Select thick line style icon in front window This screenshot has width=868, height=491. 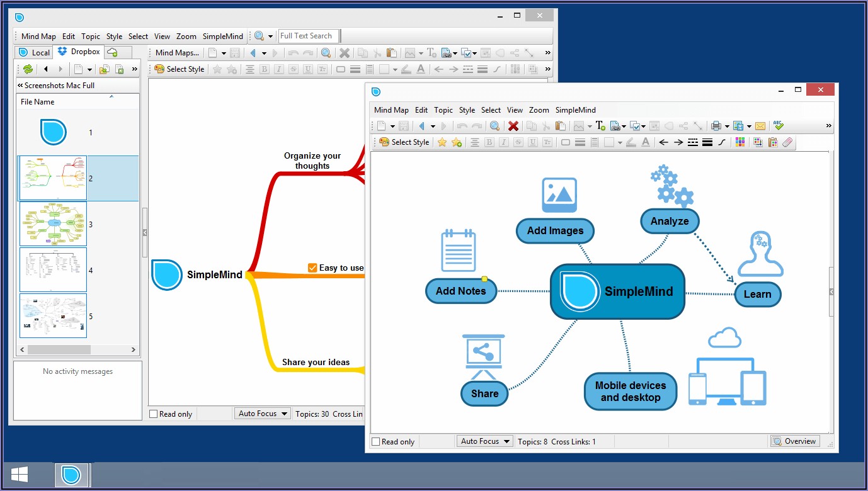(707, 142)
